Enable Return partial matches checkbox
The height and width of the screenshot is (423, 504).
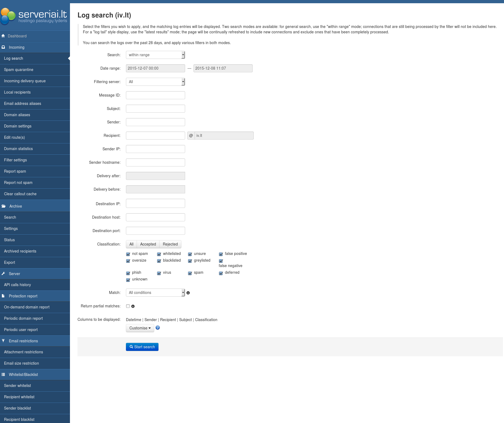click(128, 306)
